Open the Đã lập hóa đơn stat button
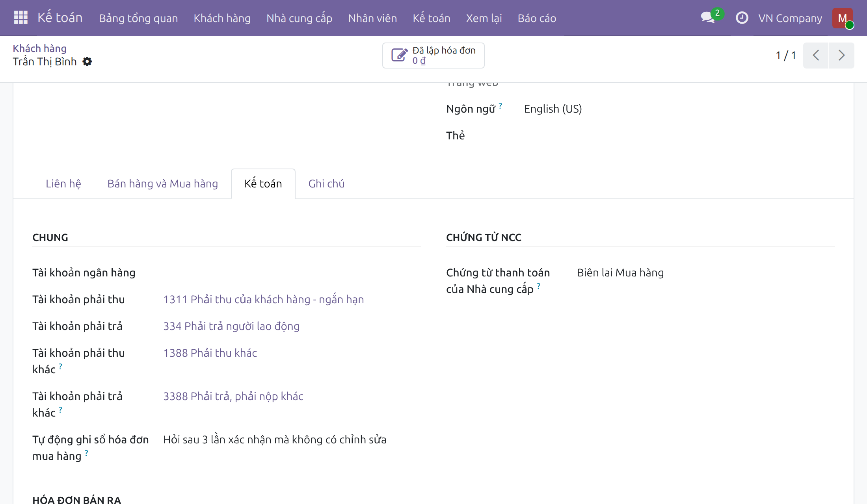 point(433,56)
